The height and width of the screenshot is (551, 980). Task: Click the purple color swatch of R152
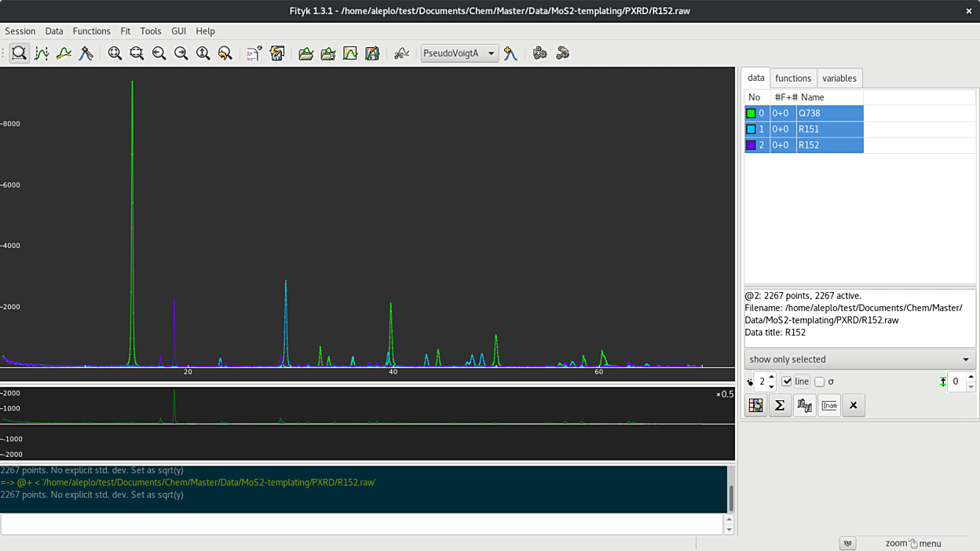pyautogui.click(x=751, y=145)
